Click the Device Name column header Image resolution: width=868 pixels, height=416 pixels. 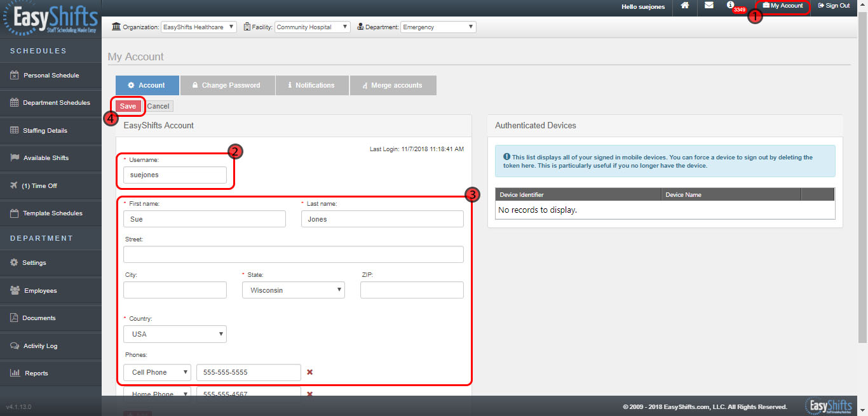[x=731, y=194]
